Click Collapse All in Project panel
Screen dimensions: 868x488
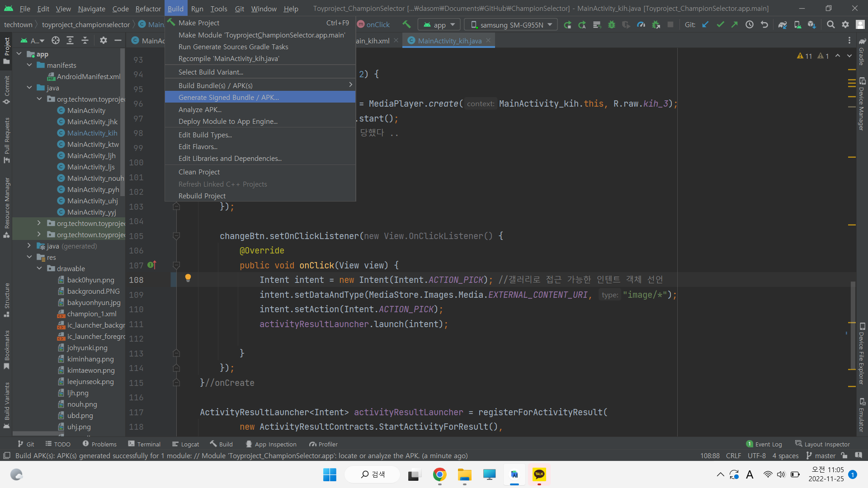coord(85,41)
